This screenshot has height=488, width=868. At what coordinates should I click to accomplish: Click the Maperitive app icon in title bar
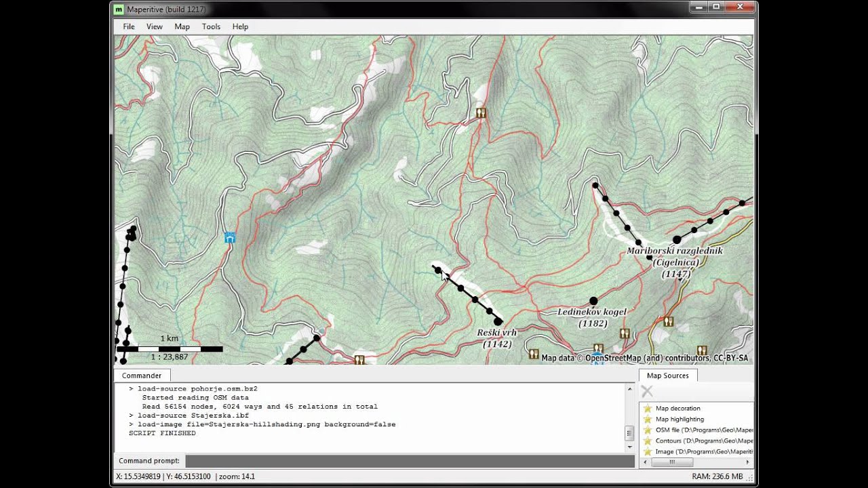[119, 9]
